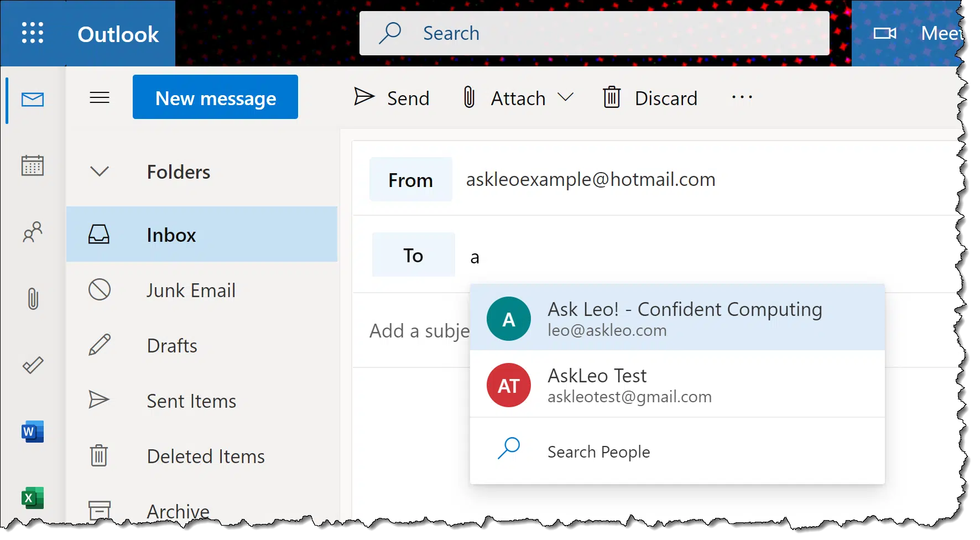Image resolution: width=980 pixels, height=540 pixels.
Task: Open Mail from the left rail
Action: point(33,100)
